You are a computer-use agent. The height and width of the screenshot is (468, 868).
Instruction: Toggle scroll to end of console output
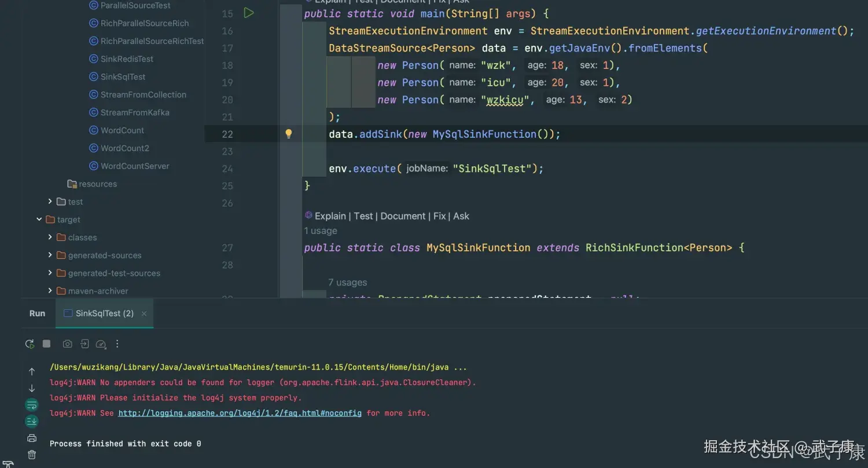31,421
